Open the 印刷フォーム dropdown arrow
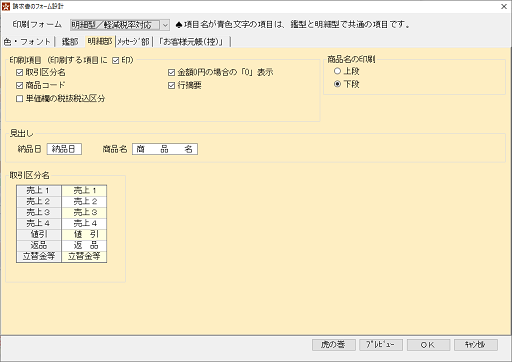The height and width of the screenshot is (362, 512). click(165, 25)
